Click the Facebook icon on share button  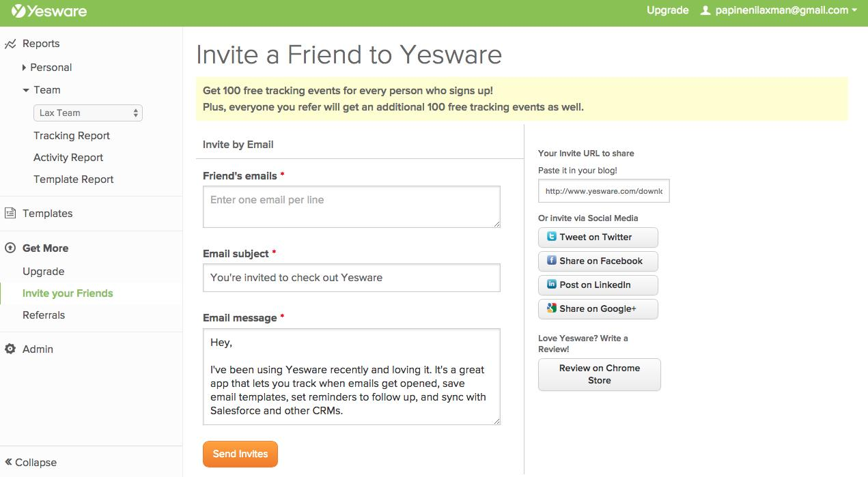click(x=551, y=261)
